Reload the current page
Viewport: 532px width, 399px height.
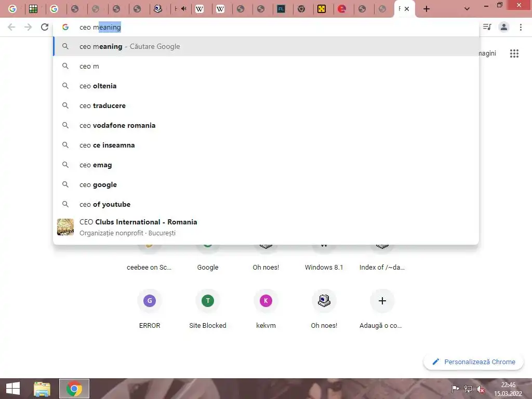tap(45, 27)
